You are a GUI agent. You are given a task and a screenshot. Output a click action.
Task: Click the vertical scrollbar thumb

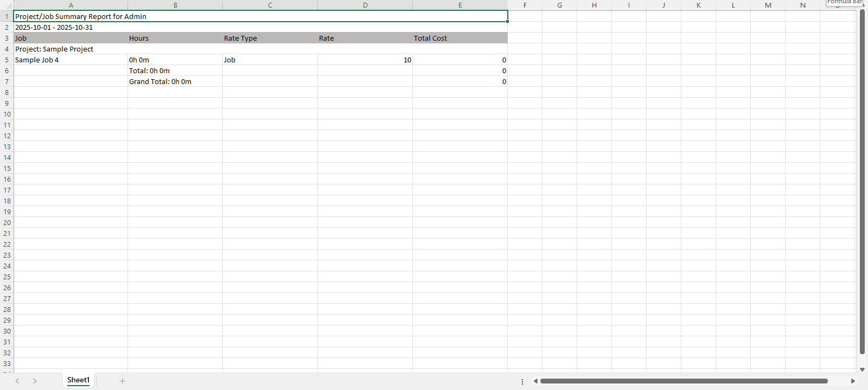point(862,182)
